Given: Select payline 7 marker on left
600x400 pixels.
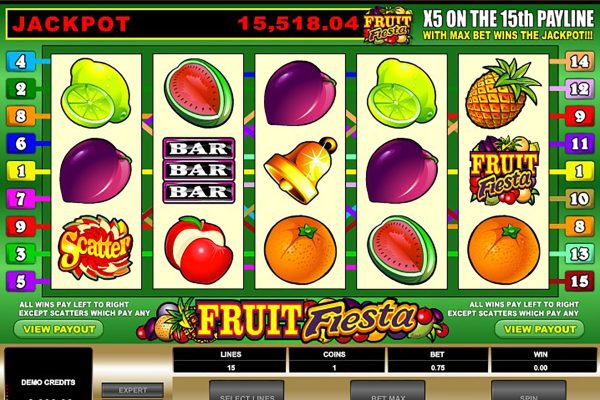Looking at the screenshot, I should coord(21,199).
